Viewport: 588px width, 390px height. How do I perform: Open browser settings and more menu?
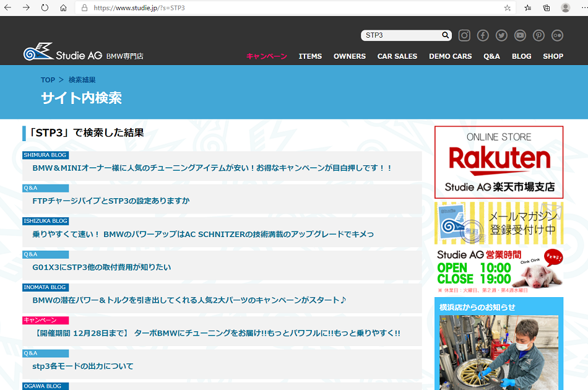pos(584,7)
